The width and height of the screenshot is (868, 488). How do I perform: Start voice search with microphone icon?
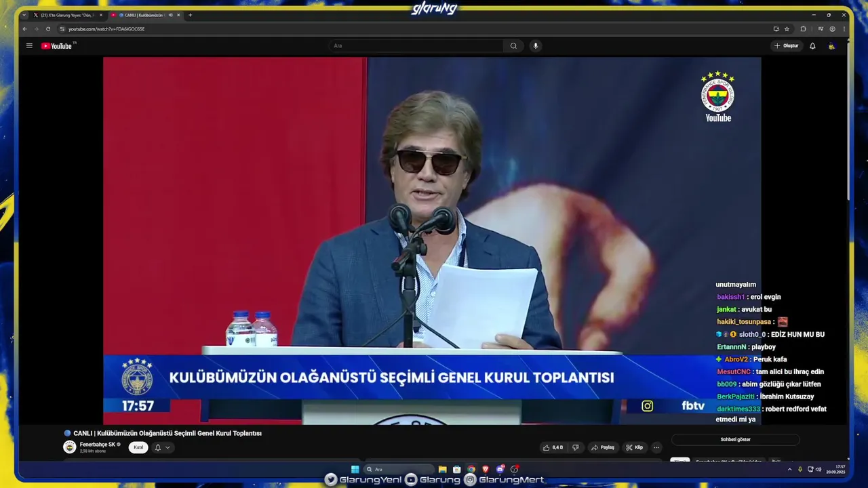coord(536,46)
